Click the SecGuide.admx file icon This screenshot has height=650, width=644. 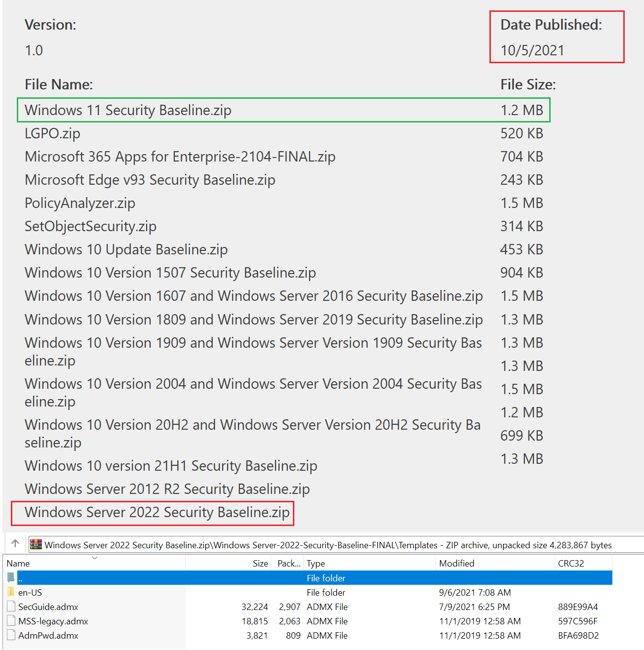click(11, 607)
